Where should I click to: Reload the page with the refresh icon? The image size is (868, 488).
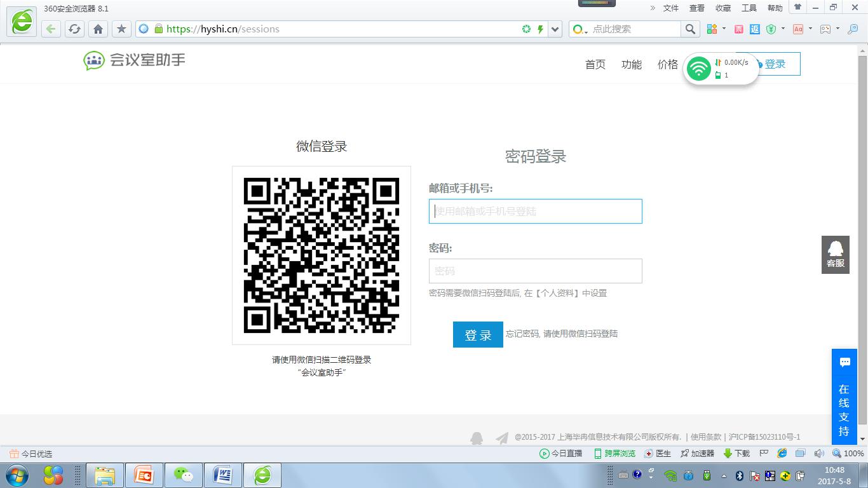[74, 29]
